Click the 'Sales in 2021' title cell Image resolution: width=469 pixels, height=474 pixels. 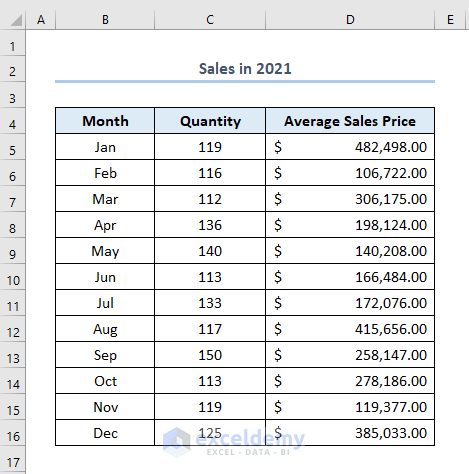(x=245, y=69)
